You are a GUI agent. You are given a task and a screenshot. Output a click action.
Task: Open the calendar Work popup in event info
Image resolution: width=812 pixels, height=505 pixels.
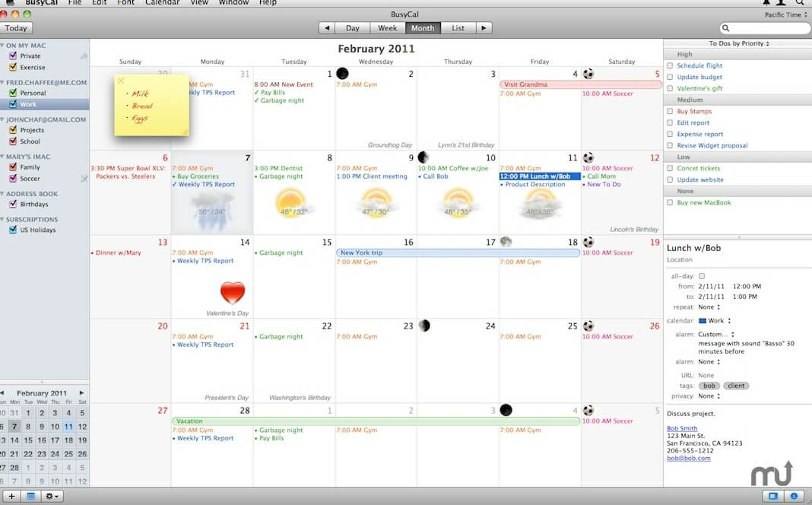tap(715, 321)
